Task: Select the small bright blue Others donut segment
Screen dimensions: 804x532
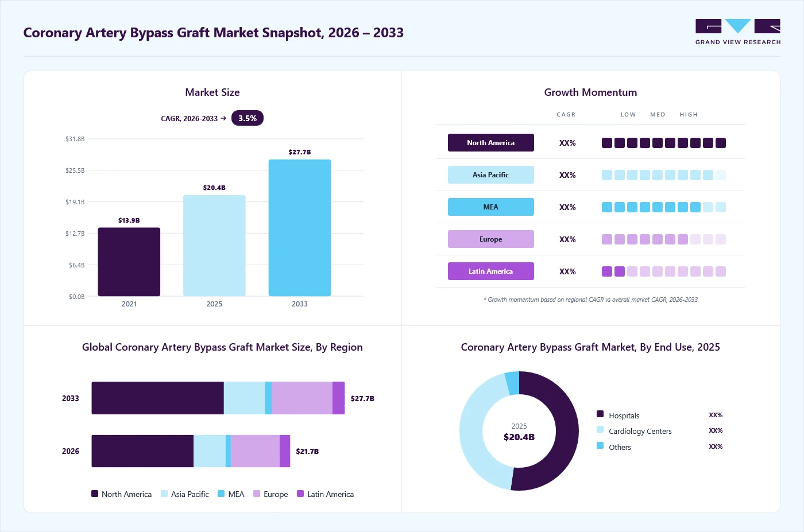Action: click(x=513, y=383)
